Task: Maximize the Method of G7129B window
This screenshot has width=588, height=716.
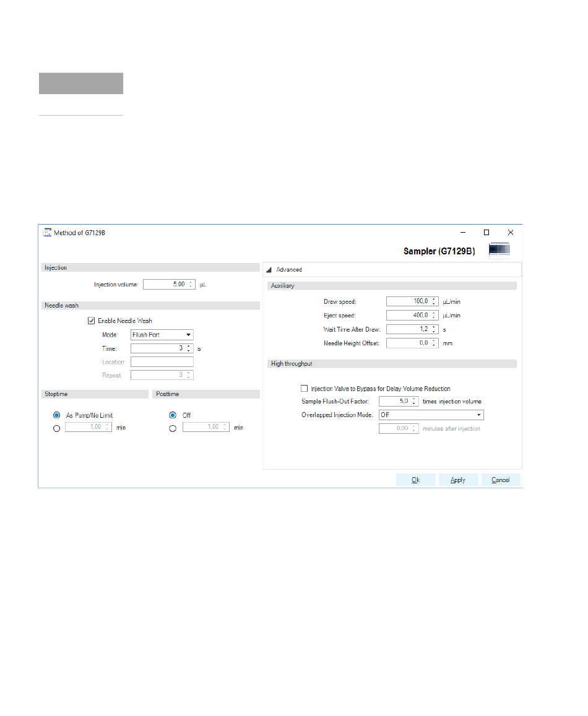Action: 486,233
